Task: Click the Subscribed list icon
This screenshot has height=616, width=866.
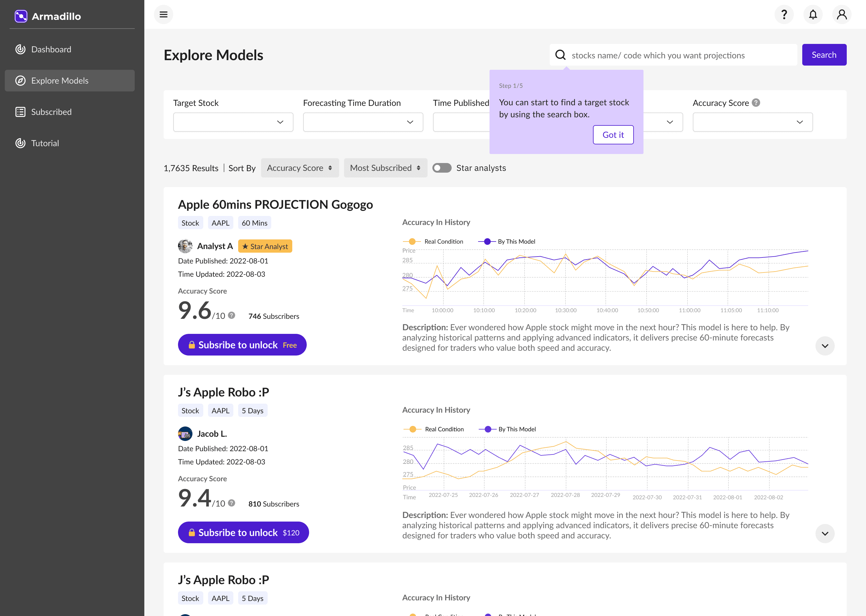Action: (x=20, y=112)
